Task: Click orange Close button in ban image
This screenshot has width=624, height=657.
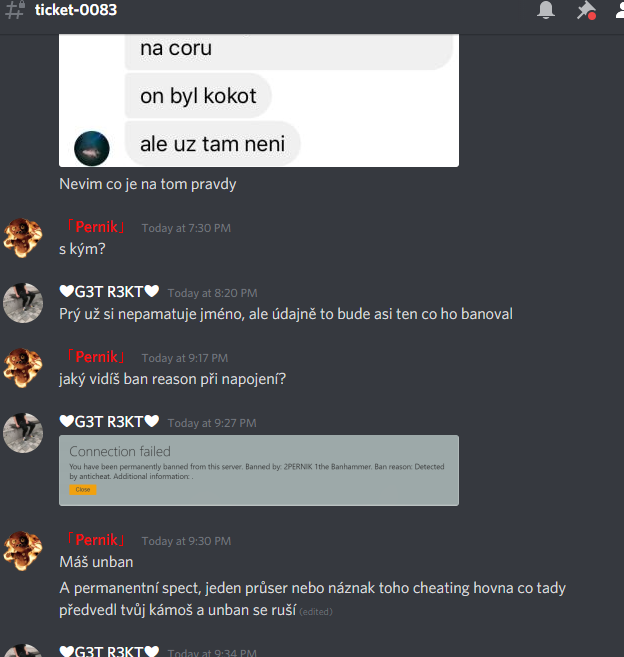Action: (83, 489)
